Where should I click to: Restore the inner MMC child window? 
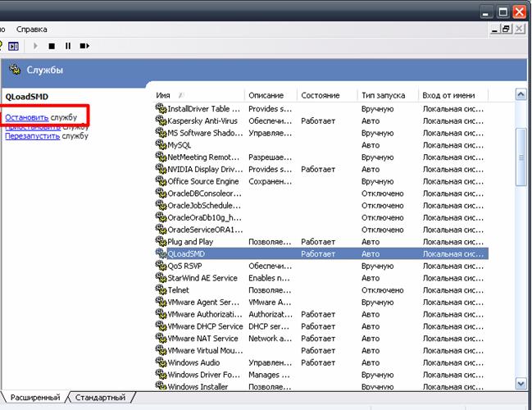tap(507, 30)
